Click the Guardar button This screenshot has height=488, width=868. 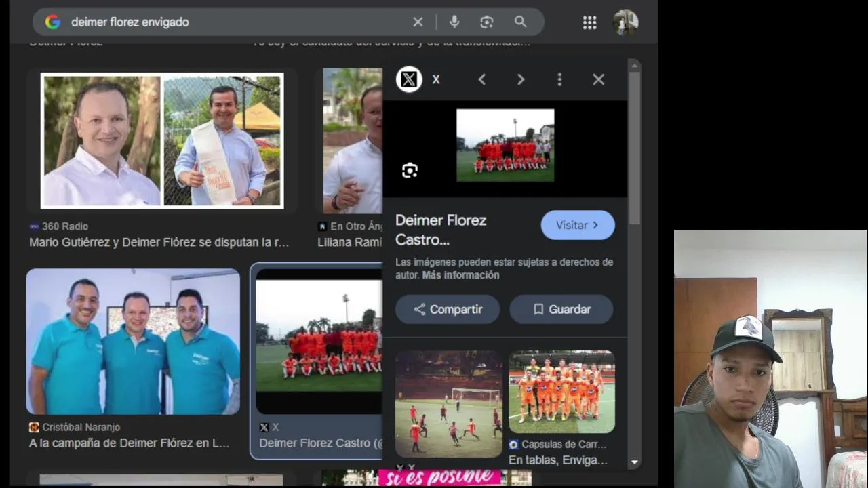pyautogui.click(x=561, y=309)
